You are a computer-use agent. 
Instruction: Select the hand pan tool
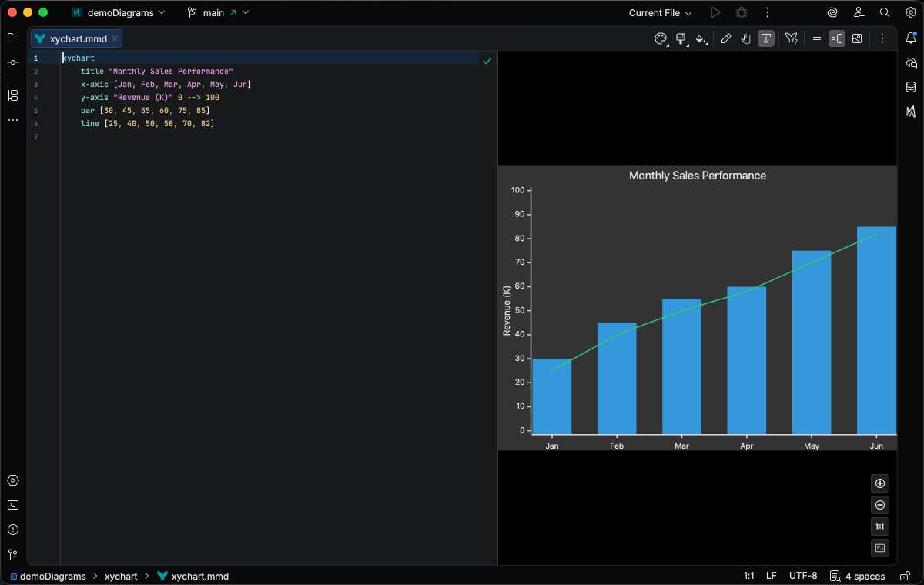745,38
